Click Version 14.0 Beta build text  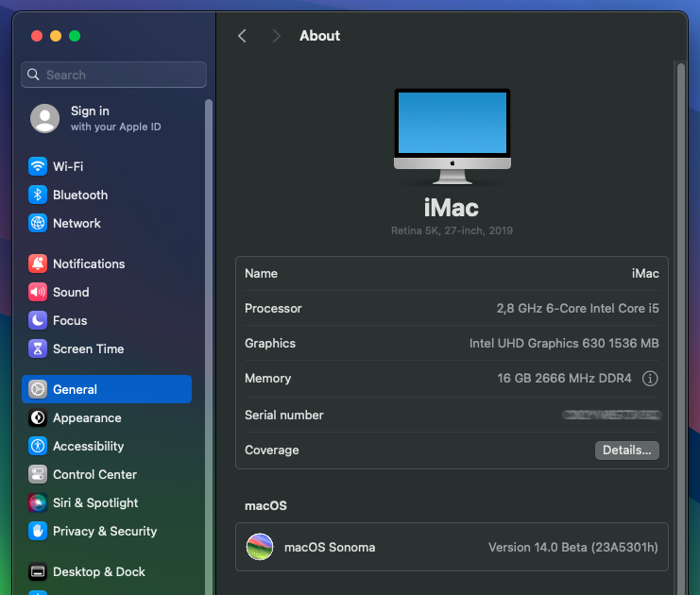click(x=572, y=547)
